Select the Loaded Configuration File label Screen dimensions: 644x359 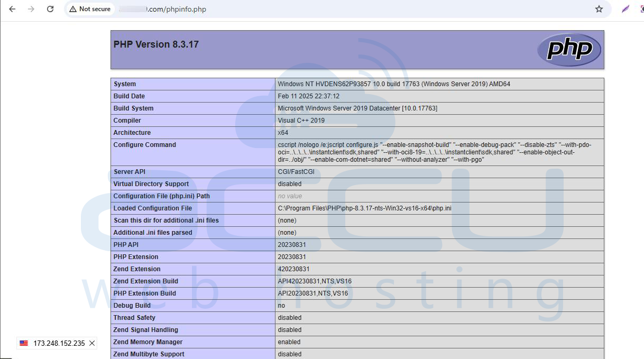[152, 208]
